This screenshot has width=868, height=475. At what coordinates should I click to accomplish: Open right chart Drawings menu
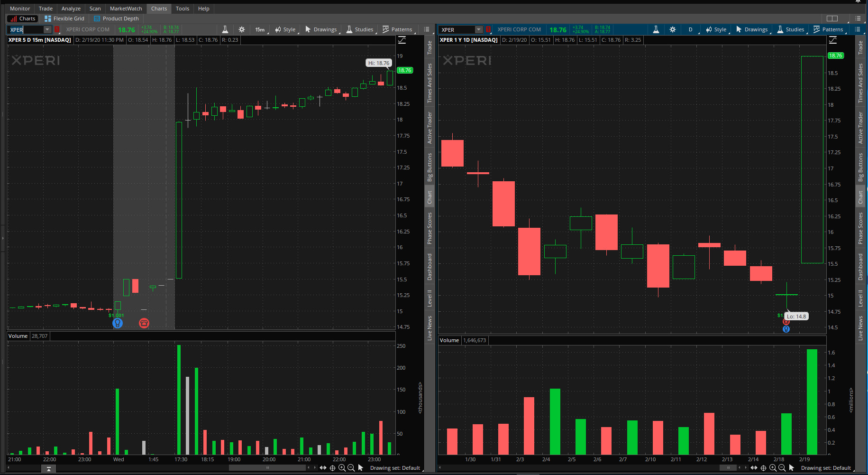click(x=752, y=29)
